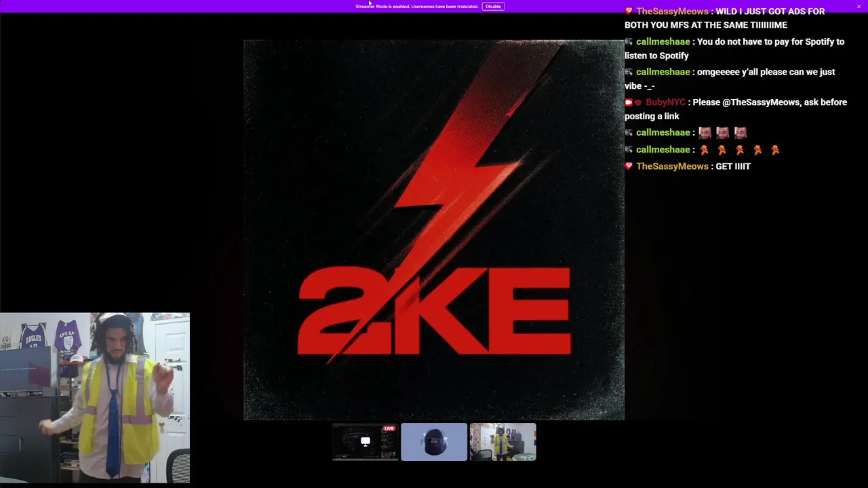Click badge icon on the gingerbread-emotes chat line
The height and width of the screenshot is (488, 868).
(629, 150)
